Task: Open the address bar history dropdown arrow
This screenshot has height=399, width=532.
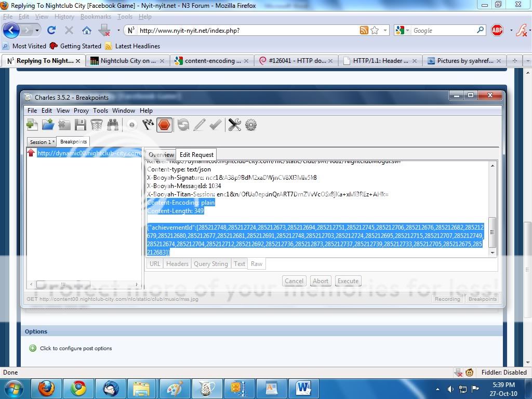Action: (x=385, y=31)
